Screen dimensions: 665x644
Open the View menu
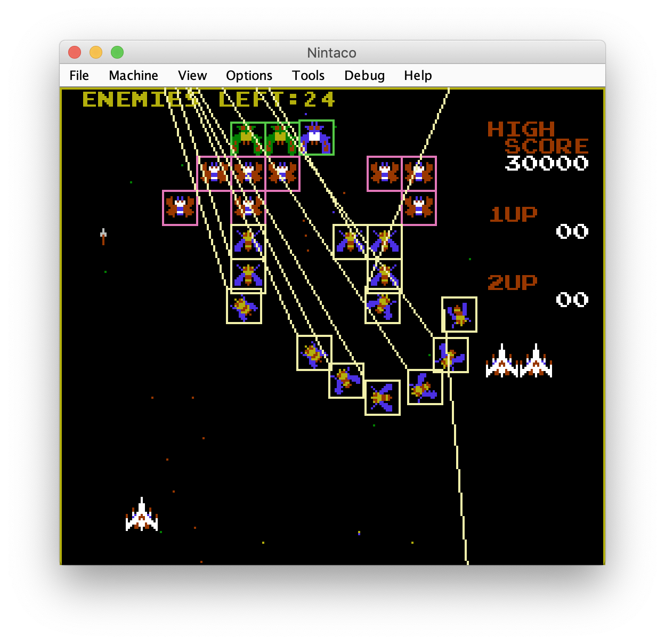[192, 75]
